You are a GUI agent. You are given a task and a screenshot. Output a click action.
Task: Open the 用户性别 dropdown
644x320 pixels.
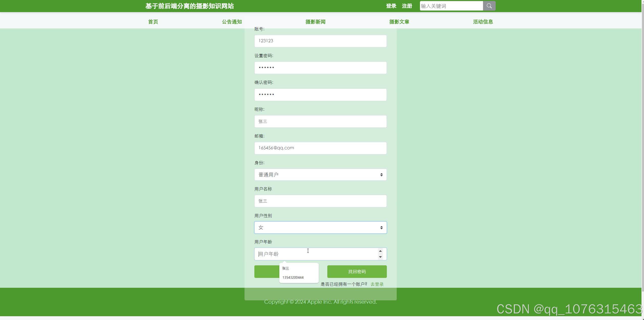coord(320,227)
